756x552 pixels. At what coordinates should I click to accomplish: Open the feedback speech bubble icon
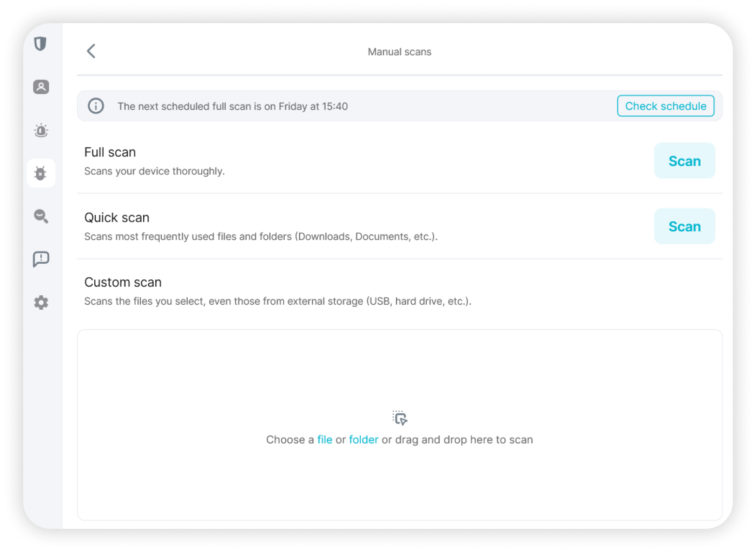(41, 259)
